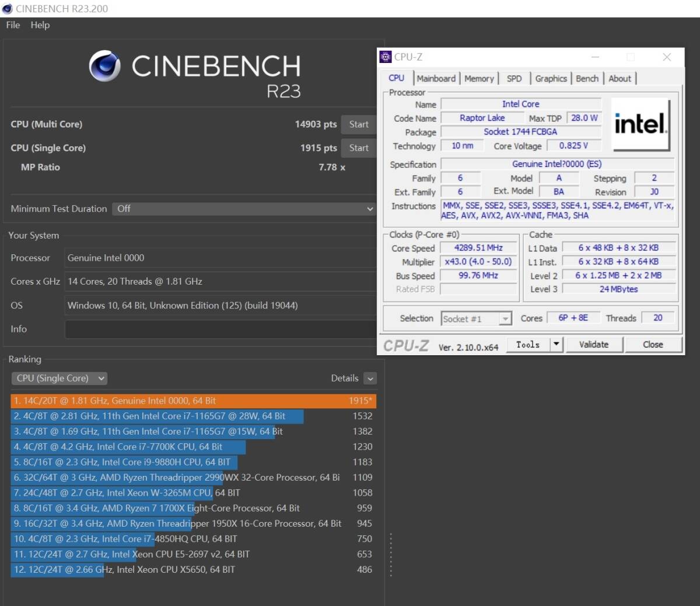This screenshot has width=700, height=606.
Task: Click the empty Info field
Action: coord(220,329)
